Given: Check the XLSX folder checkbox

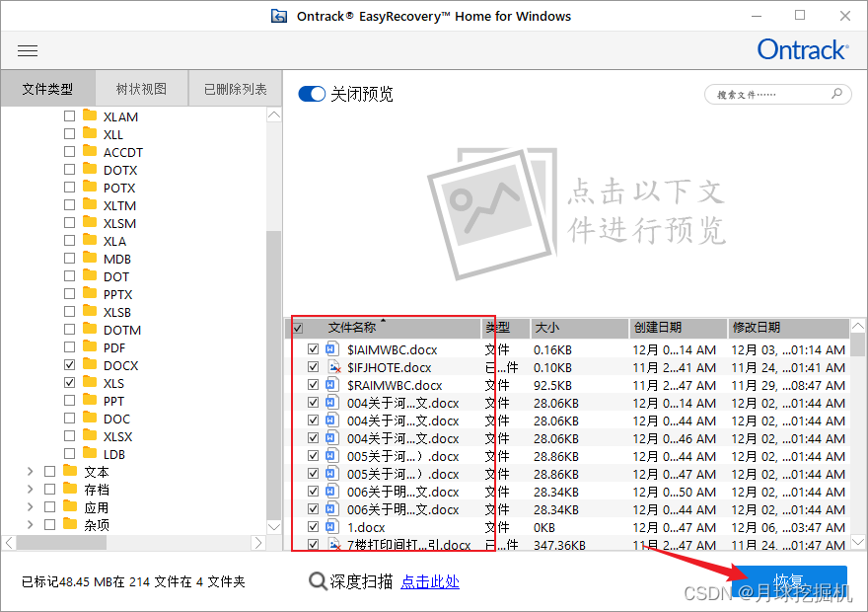Looking at the screenshot, I should [x=69, y=435].
